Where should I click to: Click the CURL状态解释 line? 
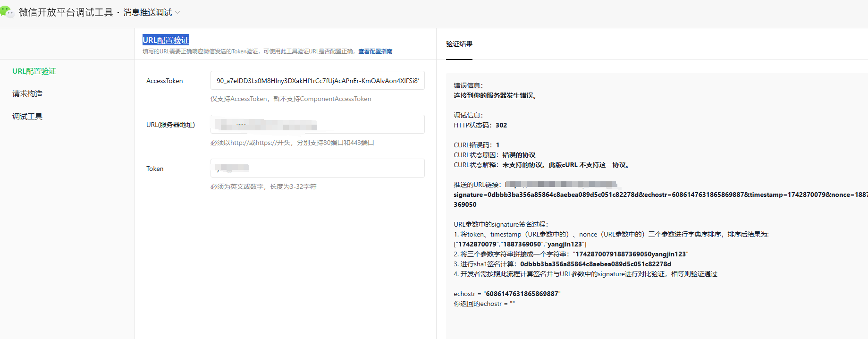click(543, 165)
